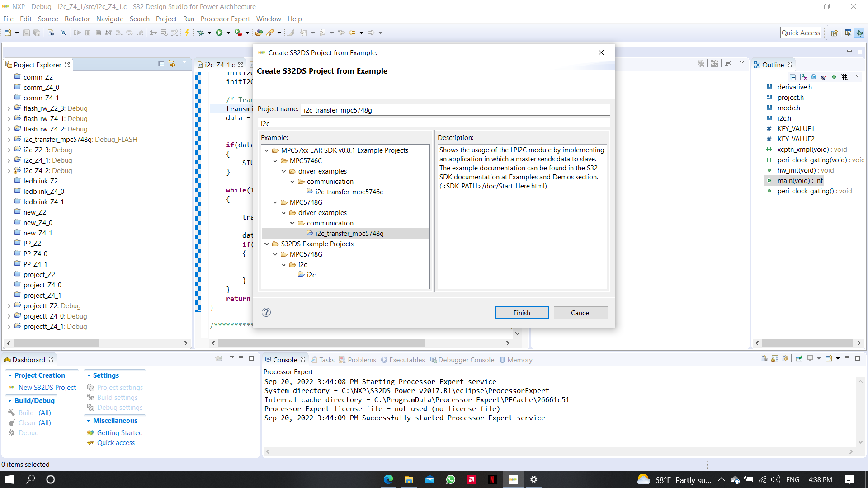Click the Flash lightning bolt icon
The width and height of the screenshot is (868, 488).
point(187,33)
